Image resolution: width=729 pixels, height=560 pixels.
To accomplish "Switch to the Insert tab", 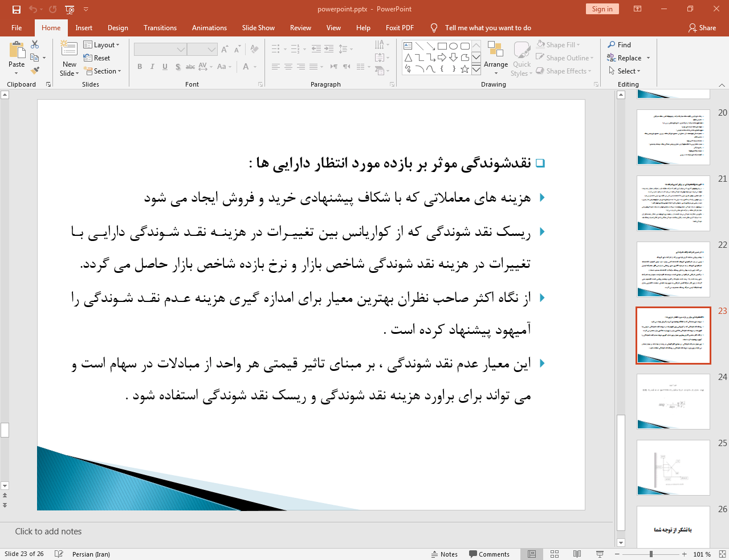I will (x=84, y=27).
